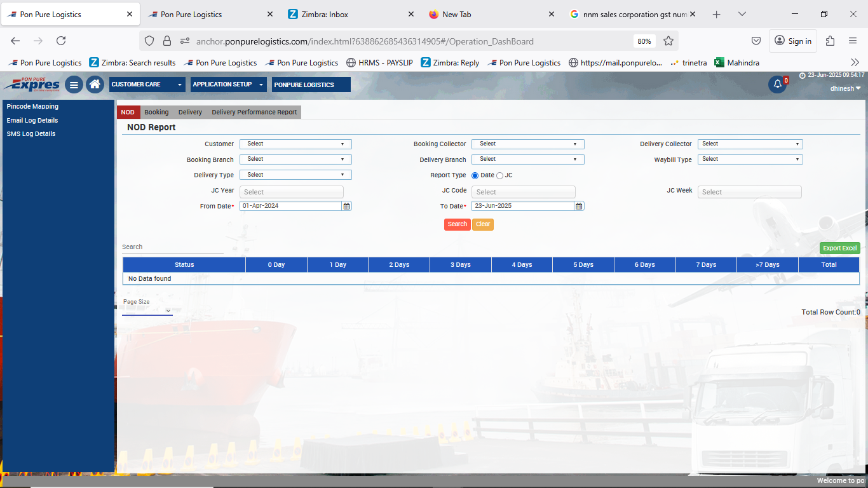
Task: Expand the Delivery Branch dropdown
Action: tap(527, 159)
